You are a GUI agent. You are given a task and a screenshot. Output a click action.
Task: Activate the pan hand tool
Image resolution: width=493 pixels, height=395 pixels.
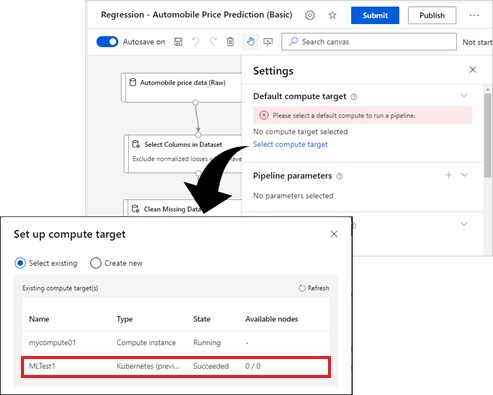[x=250, y=42]
